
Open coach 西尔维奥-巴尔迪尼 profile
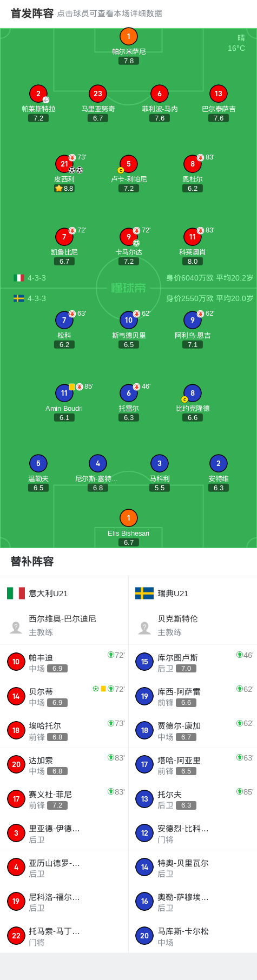(x=64, y=625)
